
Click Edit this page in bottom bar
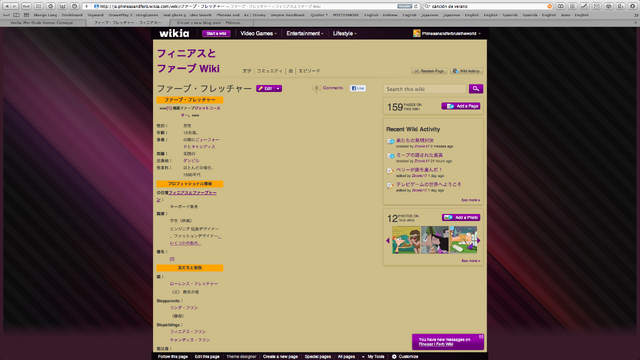pyautogui.click(x=207, y=356)
